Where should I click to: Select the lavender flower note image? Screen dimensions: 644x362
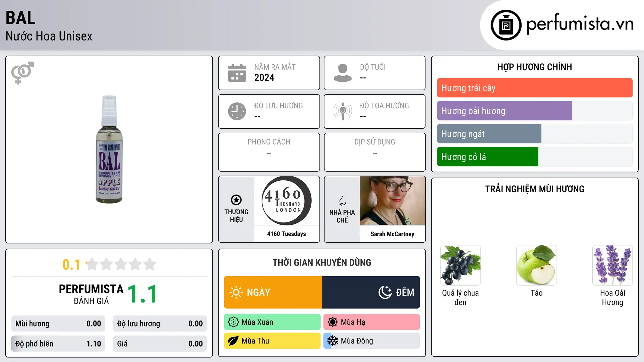click(613, 265)
